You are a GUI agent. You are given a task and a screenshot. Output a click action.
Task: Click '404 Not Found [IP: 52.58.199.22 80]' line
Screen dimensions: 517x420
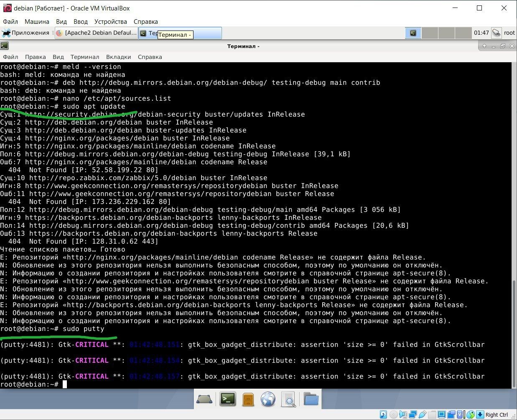pos(84,170)
